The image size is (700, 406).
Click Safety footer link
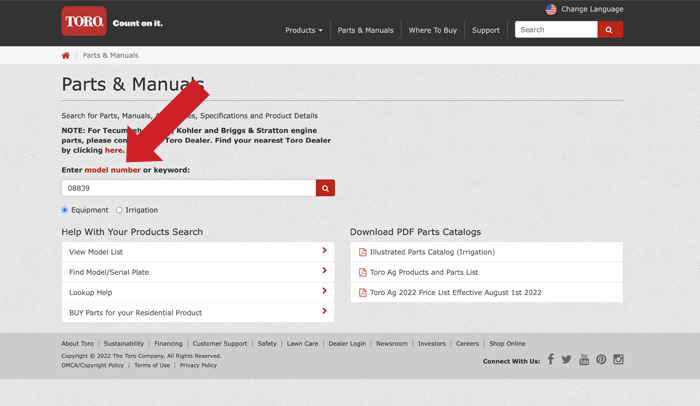[267, 343]
